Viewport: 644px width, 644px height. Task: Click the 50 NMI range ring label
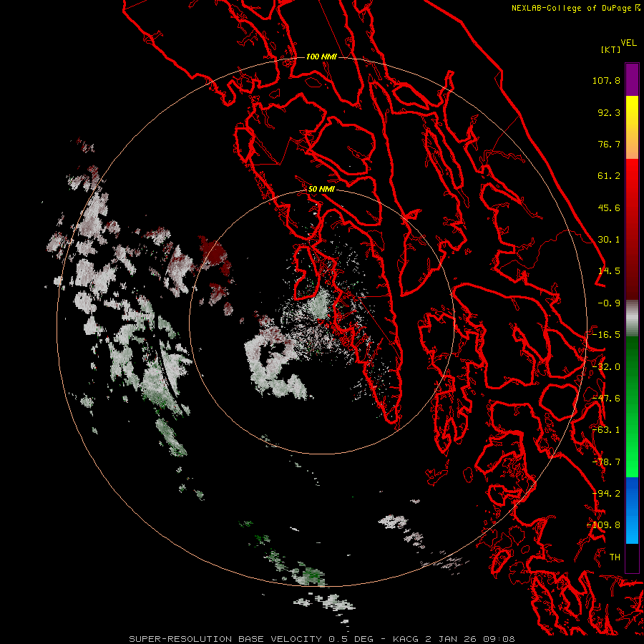[x=321, y=190]
